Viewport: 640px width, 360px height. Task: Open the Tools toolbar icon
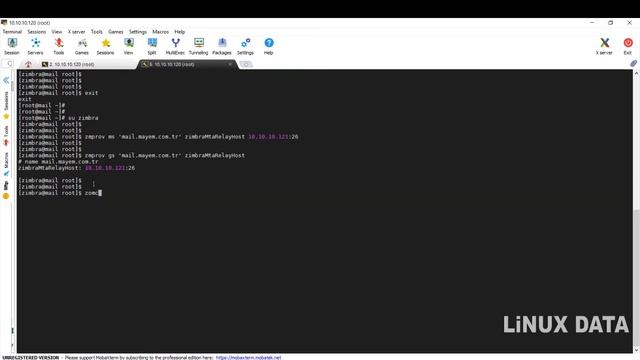pyautogui.click(x=59, y=46)
